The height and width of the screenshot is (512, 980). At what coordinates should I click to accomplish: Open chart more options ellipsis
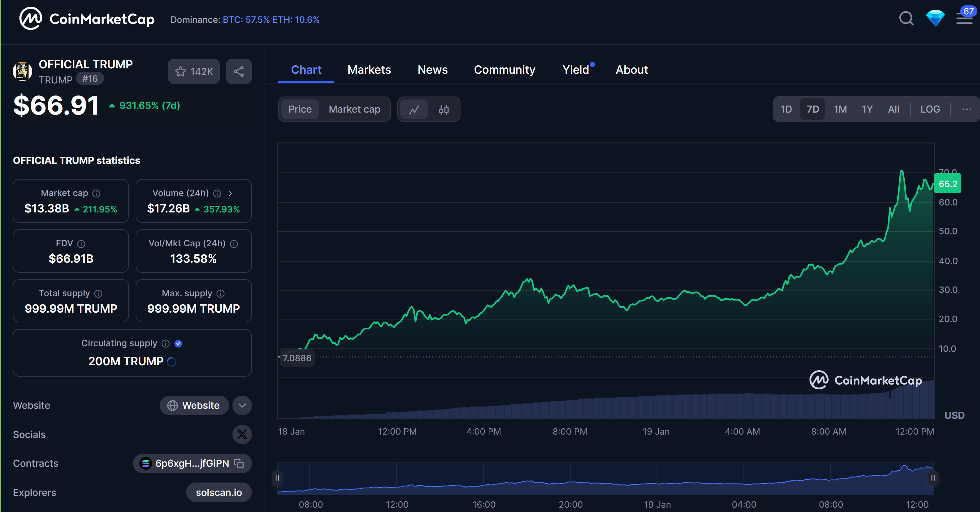tap(967, 109)
